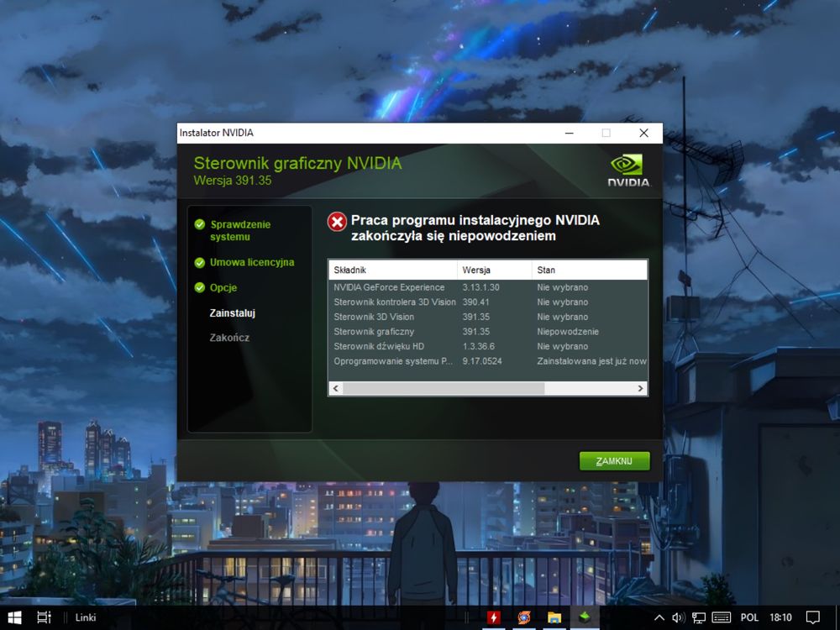Click the 3.13.1.30 version cell
This screenshot has width=840, height=630.
coord(481,287)
